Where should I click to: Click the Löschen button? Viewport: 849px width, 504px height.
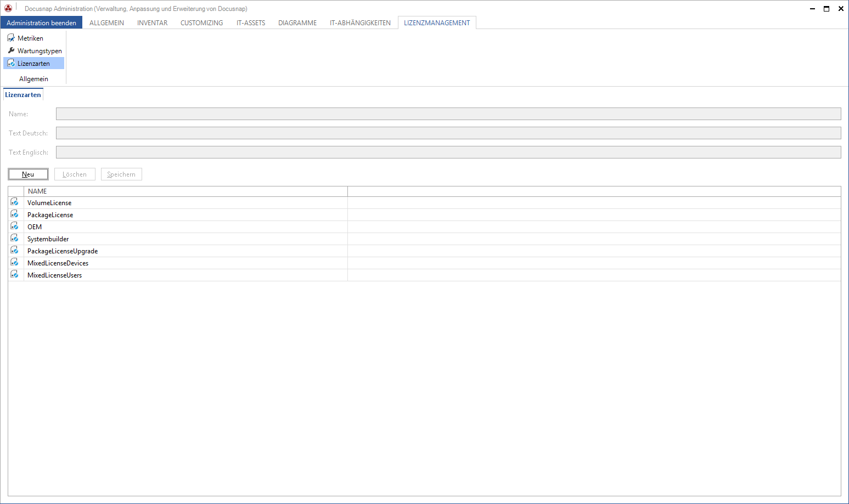click(x=75, y=174)
